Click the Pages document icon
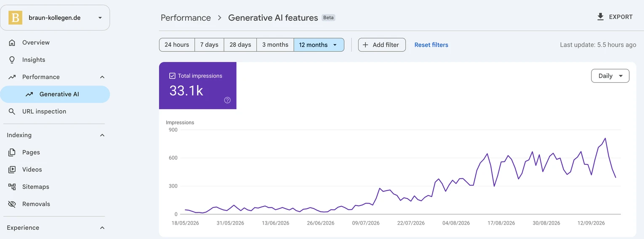 12,153
